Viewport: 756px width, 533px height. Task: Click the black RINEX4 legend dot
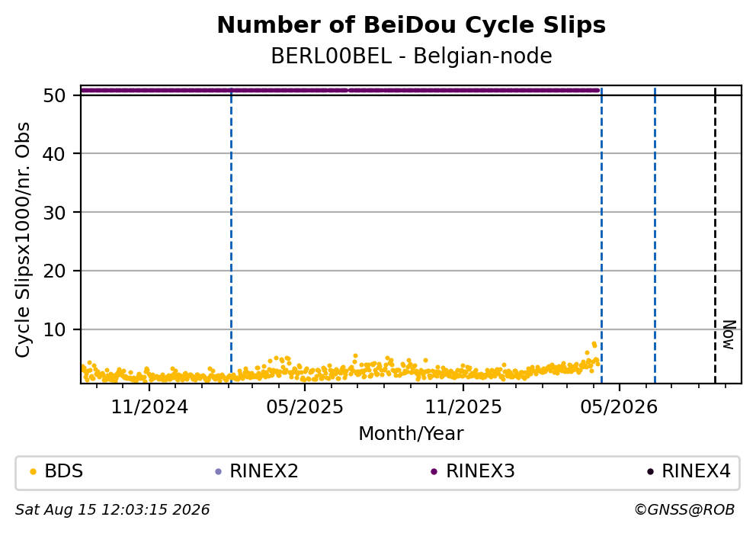650,472
